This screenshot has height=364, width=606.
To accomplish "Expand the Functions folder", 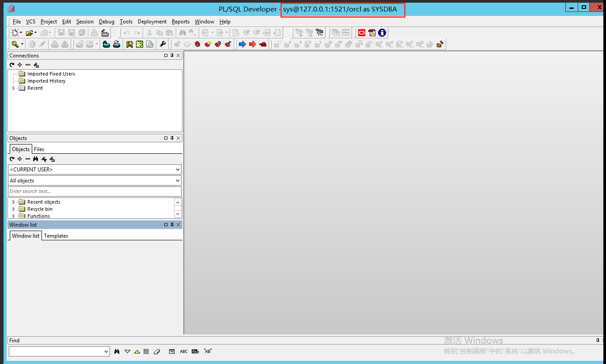I will [x=14, y=216].
